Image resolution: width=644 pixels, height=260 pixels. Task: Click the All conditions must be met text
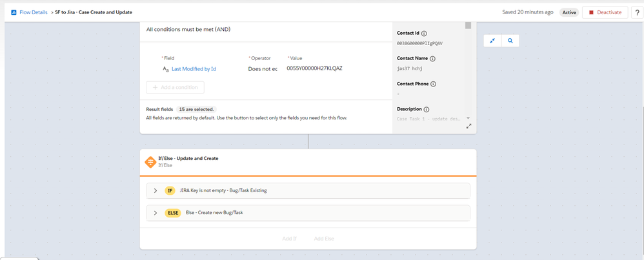[188, 30]
